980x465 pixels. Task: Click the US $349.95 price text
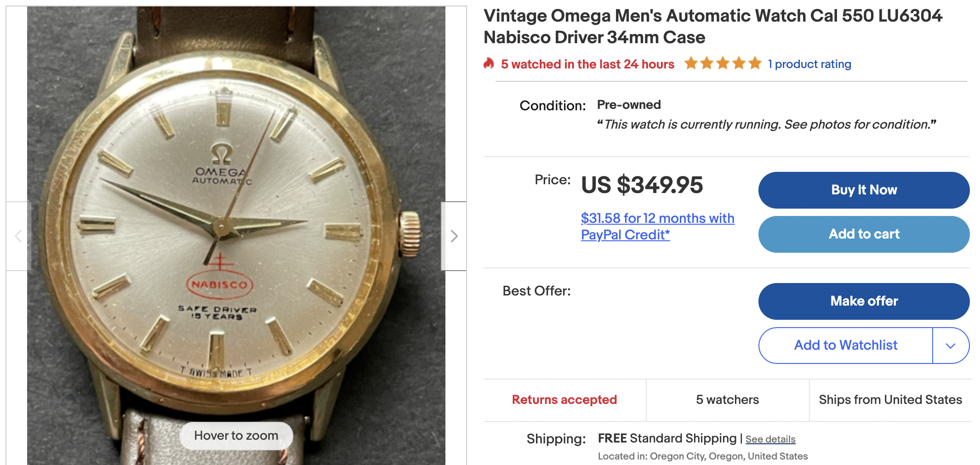click(642, 185)
